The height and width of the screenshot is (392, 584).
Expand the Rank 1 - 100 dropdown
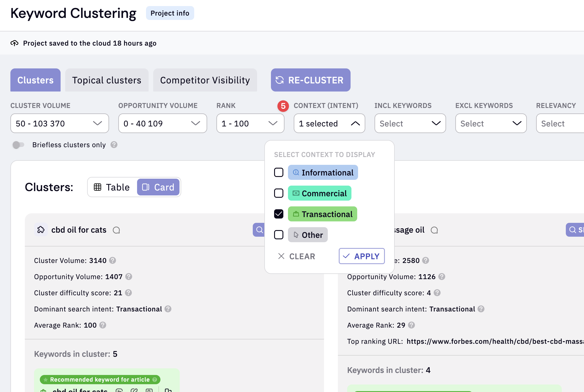(x=250, y=123)
